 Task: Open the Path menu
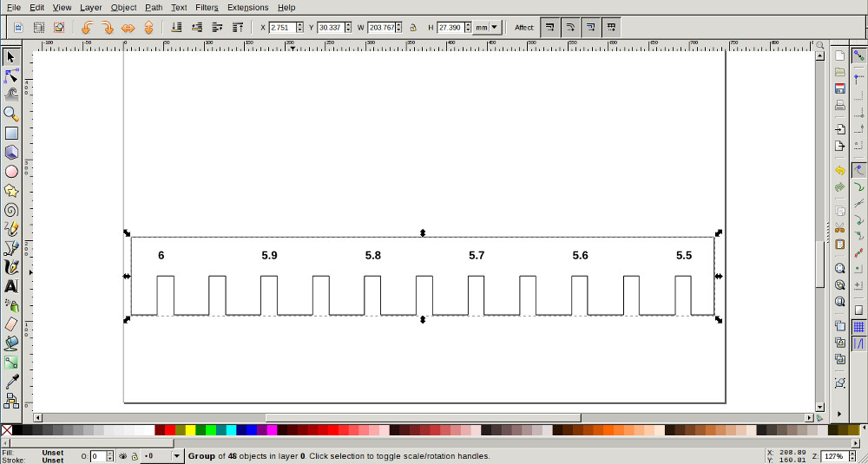(x=154, y=7)
